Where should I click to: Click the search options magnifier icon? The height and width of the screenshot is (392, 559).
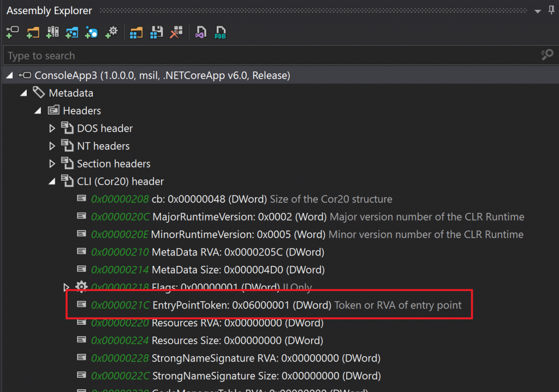547,55
